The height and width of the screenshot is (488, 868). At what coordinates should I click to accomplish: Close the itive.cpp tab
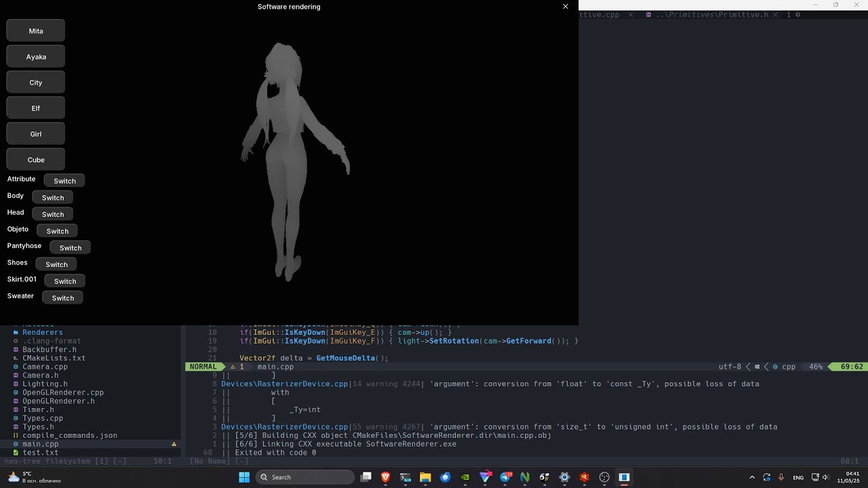pos(630,14)
